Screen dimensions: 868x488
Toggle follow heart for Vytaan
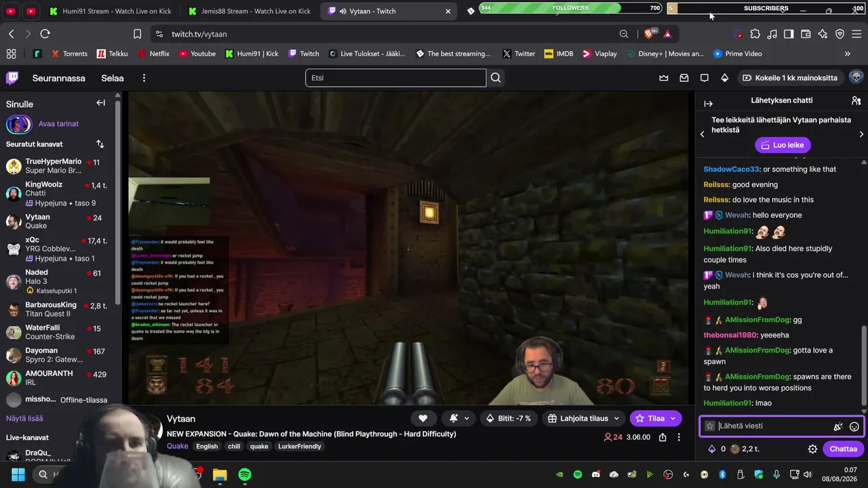tap(423, 418)
